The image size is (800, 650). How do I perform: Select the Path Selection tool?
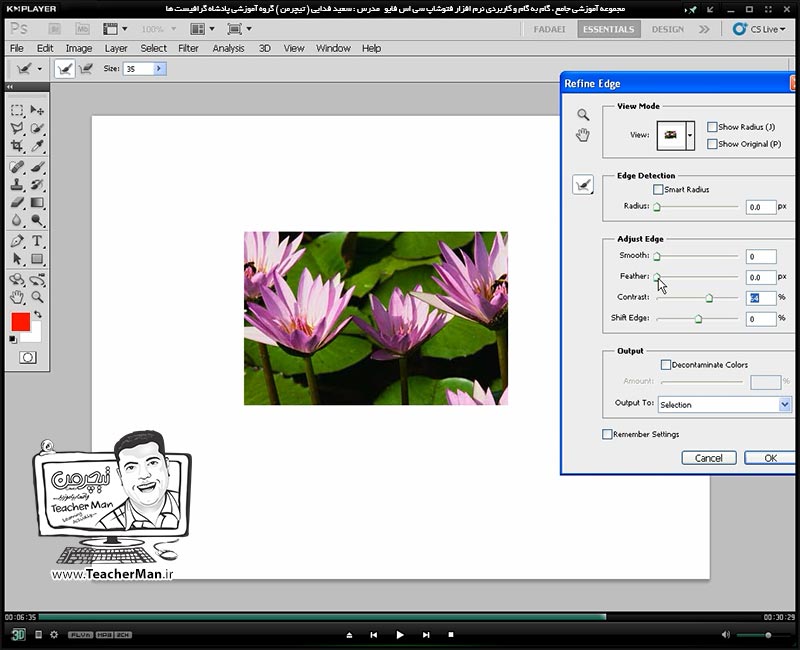[x=17, y=259]
